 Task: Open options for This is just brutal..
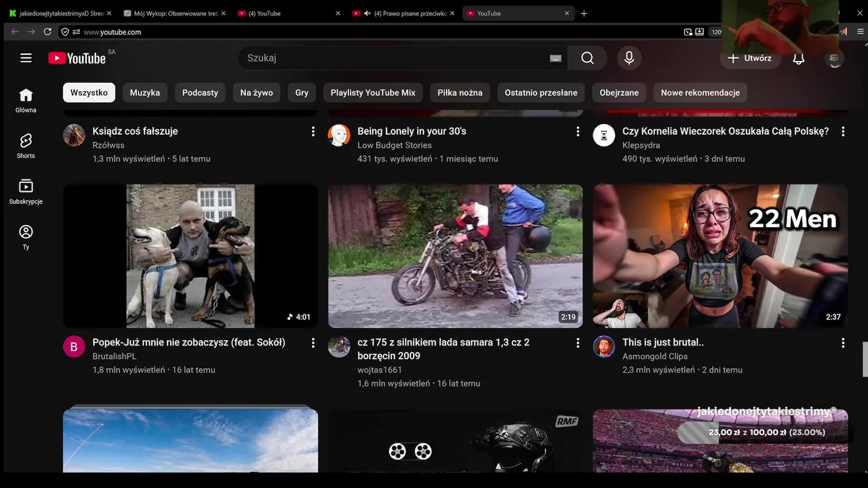(x=843, y=343)
